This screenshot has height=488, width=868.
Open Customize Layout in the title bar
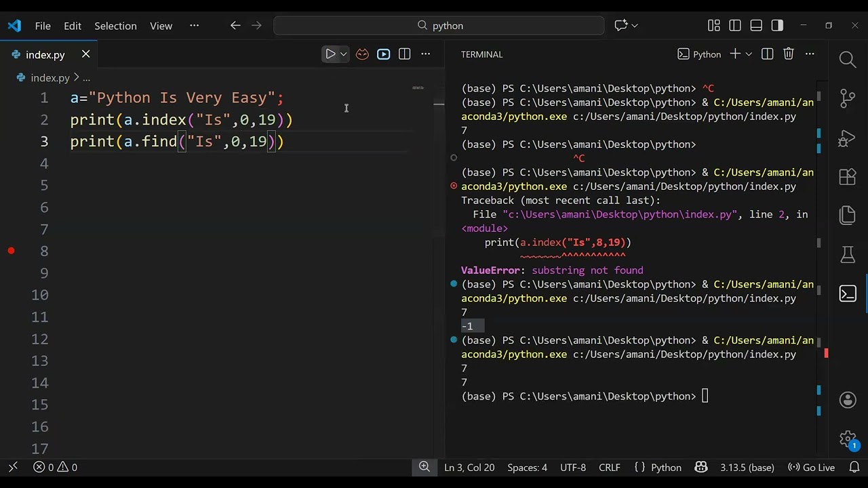[713, 26]
